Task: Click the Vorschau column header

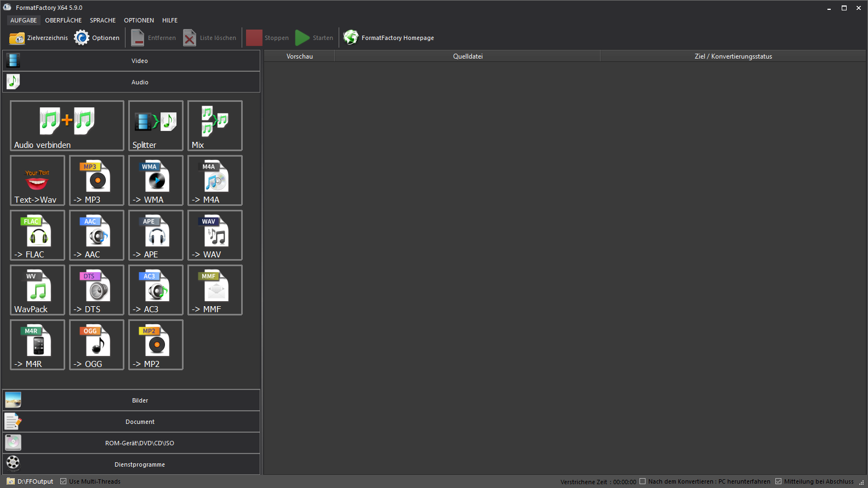Action: [x=300, y=56]
